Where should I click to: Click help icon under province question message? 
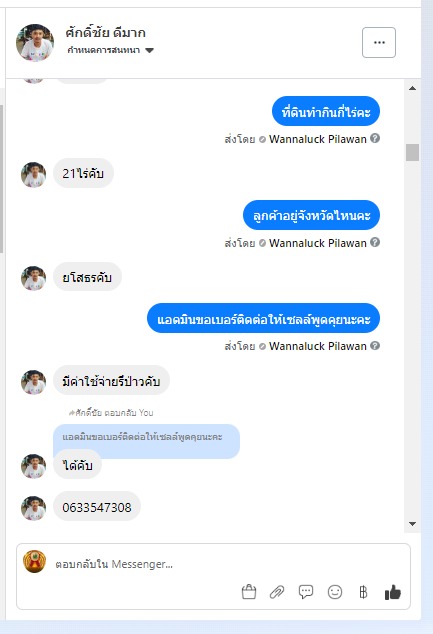[375, 242]
